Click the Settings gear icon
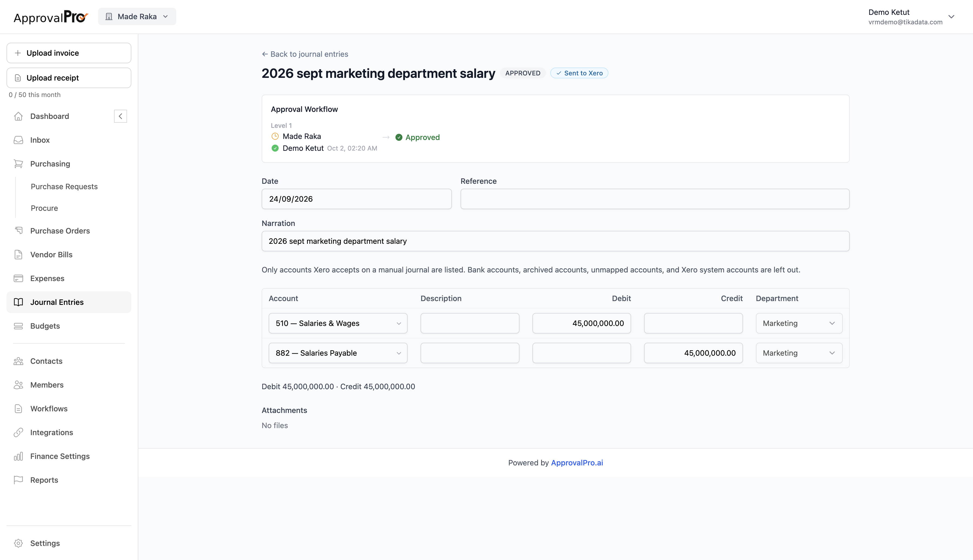 [x=18, y=544]
